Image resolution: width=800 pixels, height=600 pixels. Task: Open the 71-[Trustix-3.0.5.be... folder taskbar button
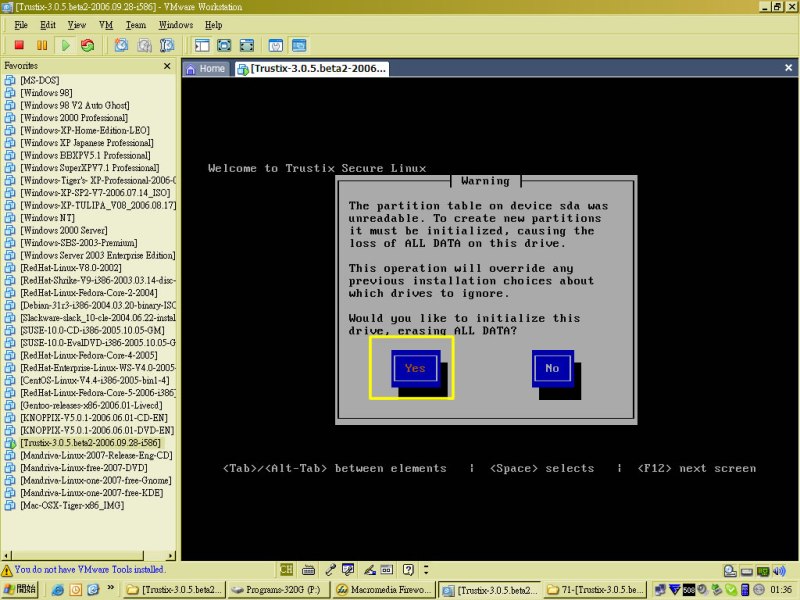tap(594, 590)
